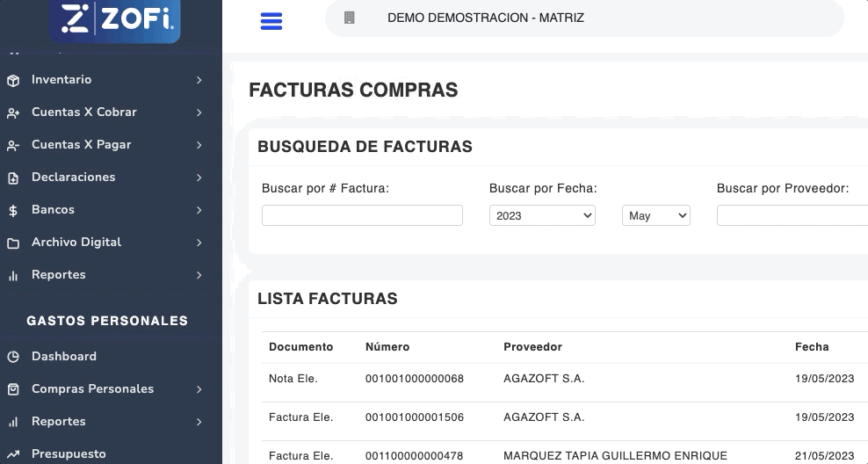The height and width of the screenshot is (464, 868).
Task: Click the Buscar por # Factura field
Action: (362, 215)
